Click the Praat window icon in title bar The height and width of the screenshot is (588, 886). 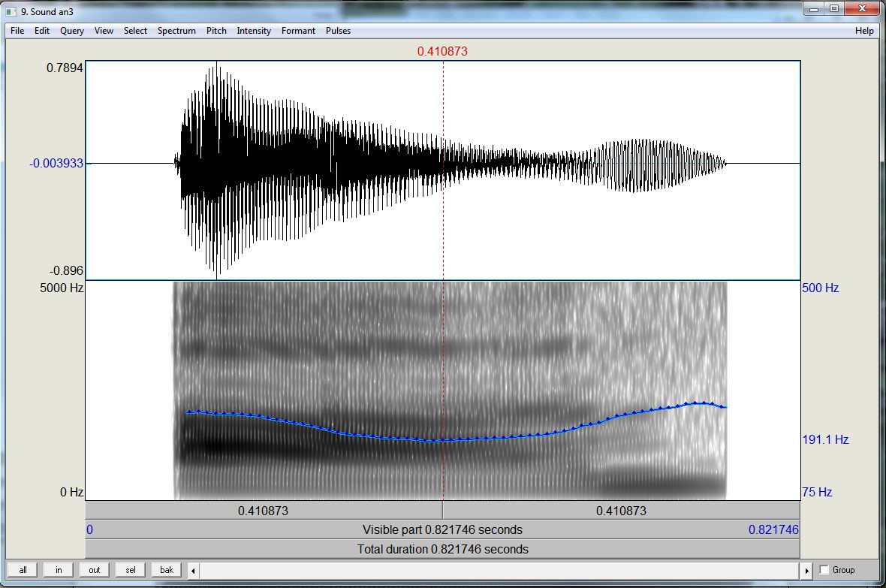[x=12, y=11]
